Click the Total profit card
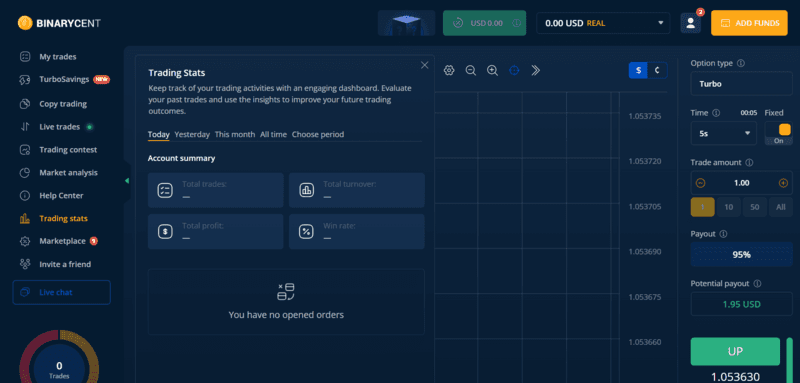Viewport: 800px width, 383px height. (x=215, y=232)
